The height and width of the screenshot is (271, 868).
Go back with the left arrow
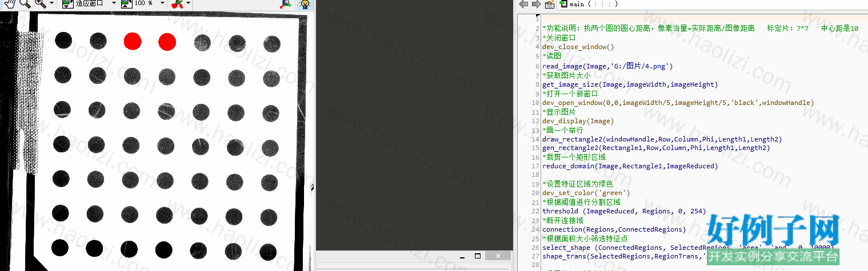pos(523,4)
